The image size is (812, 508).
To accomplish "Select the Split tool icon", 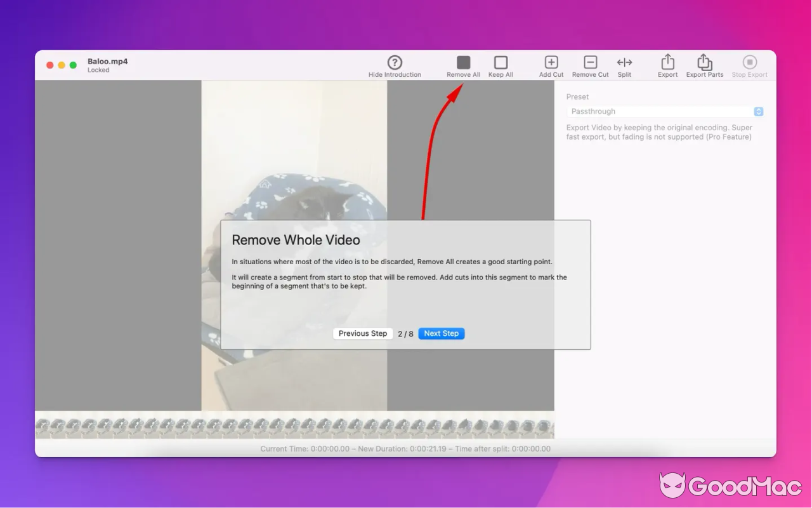I will coord(624,62).
